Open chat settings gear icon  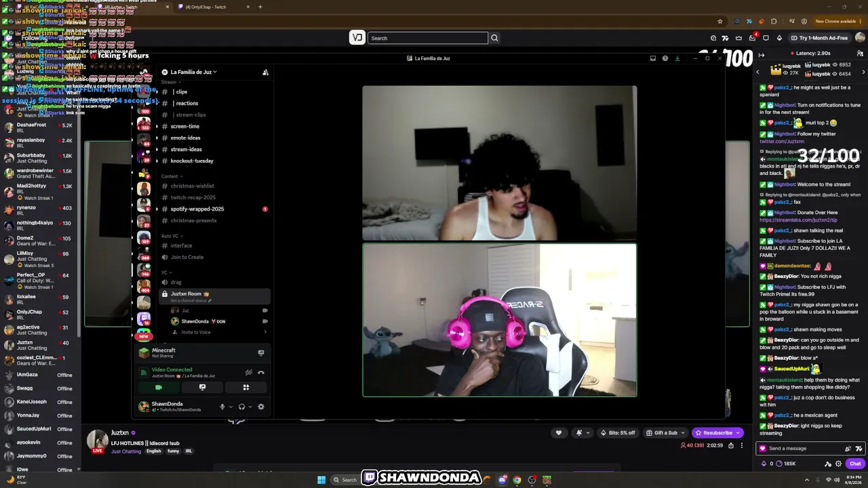pos(839,464)
